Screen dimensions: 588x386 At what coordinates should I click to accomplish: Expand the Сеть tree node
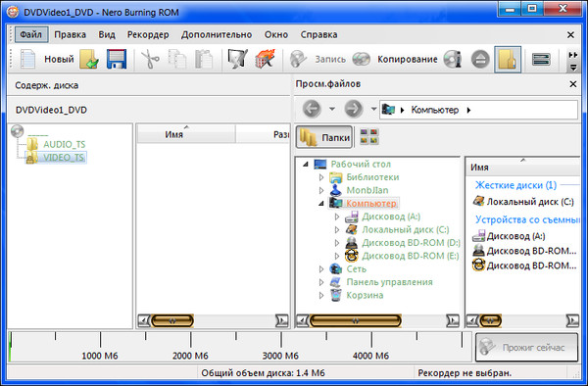pos(321,269)
